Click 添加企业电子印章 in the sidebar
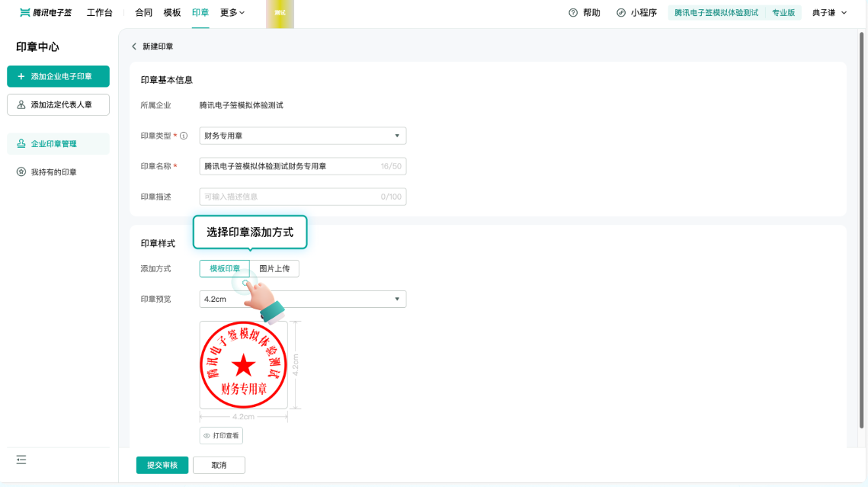The width and height of the screenshot is (868, 487). click(58, 76)
